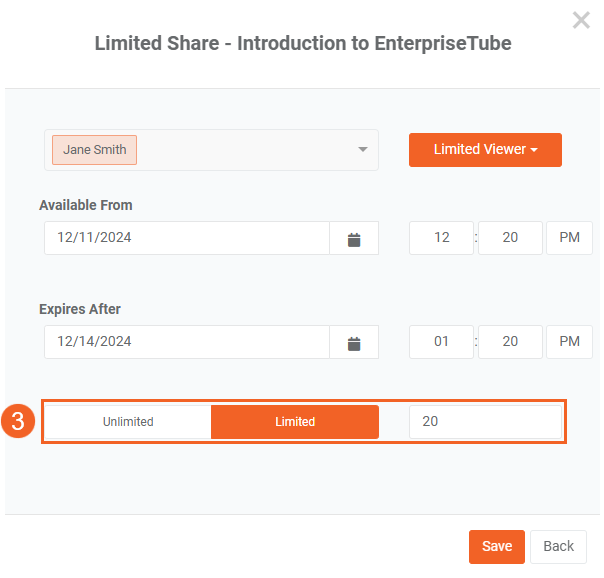Close the Limited Share dialog

click(581, 20)
